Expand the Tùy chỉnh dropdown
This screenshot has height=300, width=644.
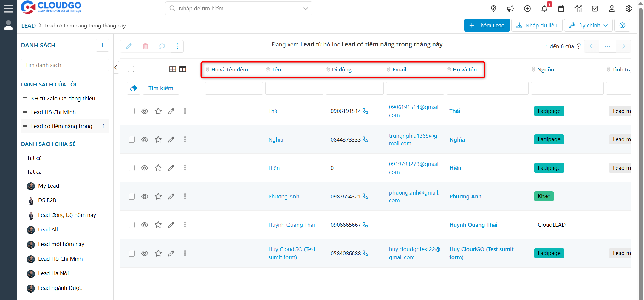(588, 25)
